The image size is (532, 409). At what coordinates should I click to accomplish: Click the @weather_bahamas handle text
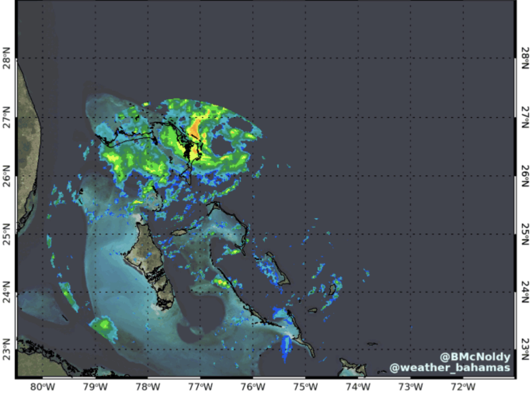tap(450, 367)
